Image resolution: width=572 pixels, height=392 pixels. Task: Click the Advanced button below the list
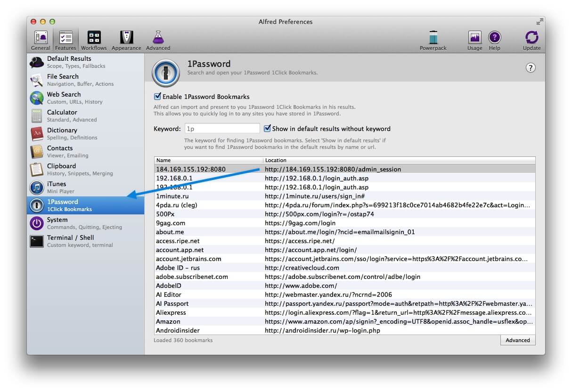click(518, 340)
